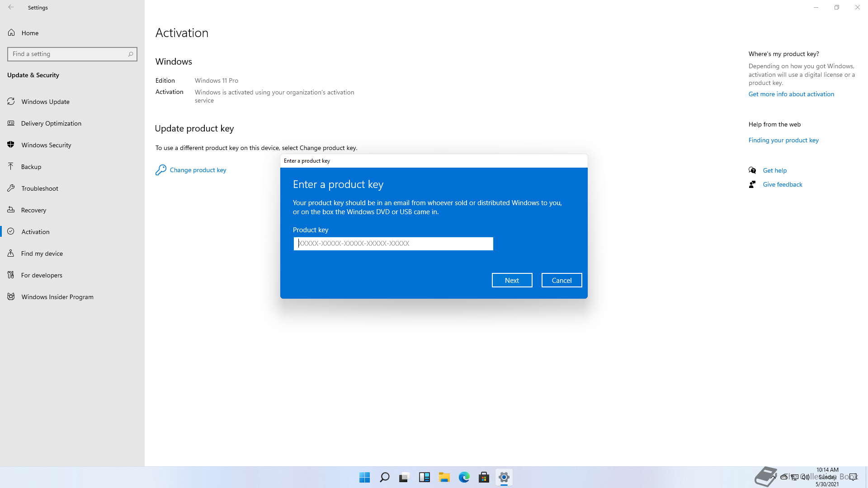Open Windows Insider Program settings
This screenshot has height=488, width=868.
72,297
